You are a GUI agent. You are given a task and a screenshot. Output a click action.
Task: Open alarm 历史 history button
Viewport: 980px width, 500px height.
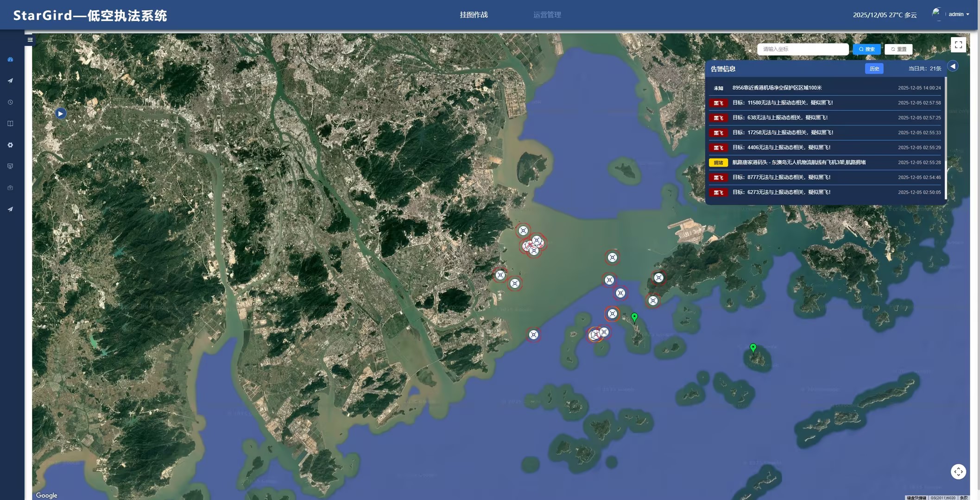(x=874, y=69)
